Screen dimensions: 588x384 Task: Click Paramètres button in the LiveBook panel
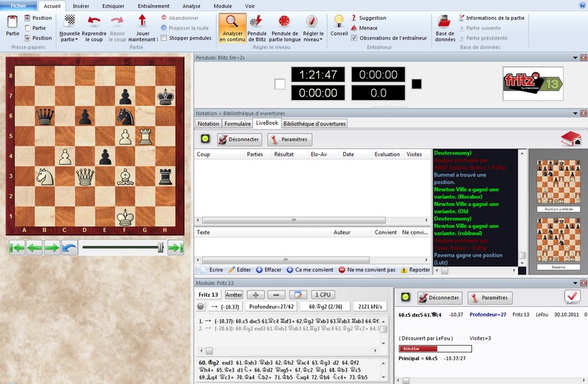[287, 139]
